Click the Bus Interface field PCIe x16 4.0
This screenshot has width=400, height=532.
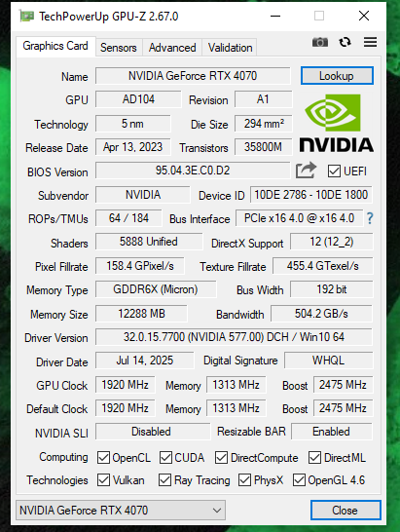pyautogui.click(x=300, y=218)
